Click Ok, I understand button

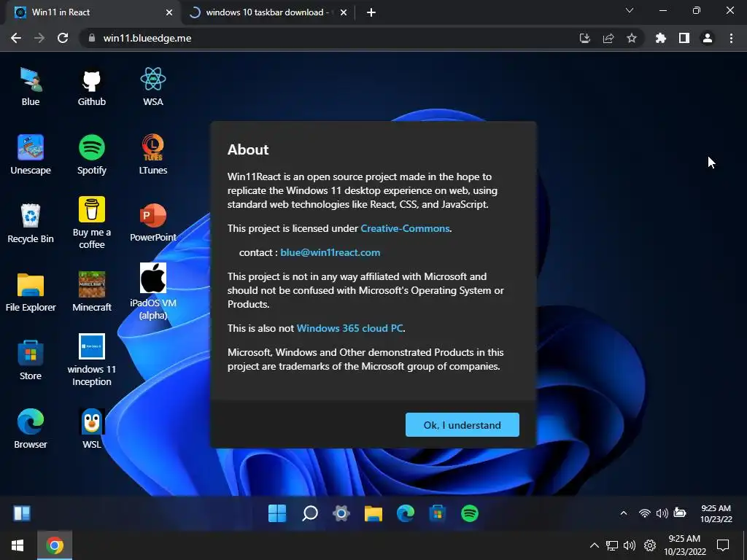click(462, 425)
